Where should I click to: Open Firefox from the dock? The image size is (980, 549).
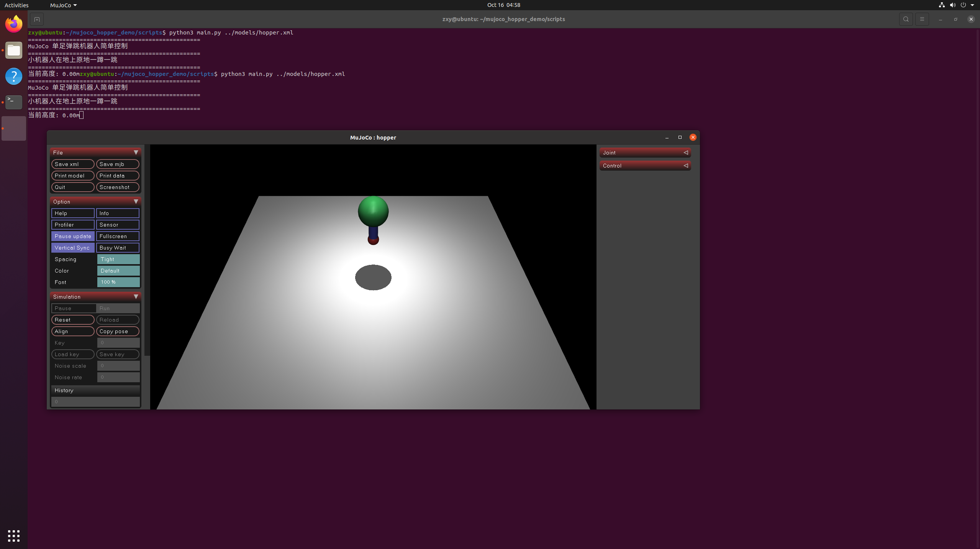tap(14, 24)
